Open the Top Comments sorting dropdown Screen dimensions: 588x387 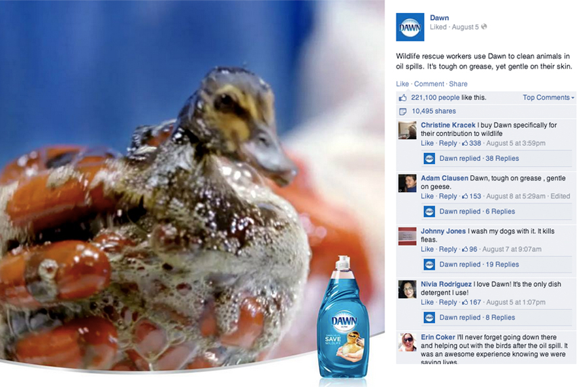click(549, 97)
